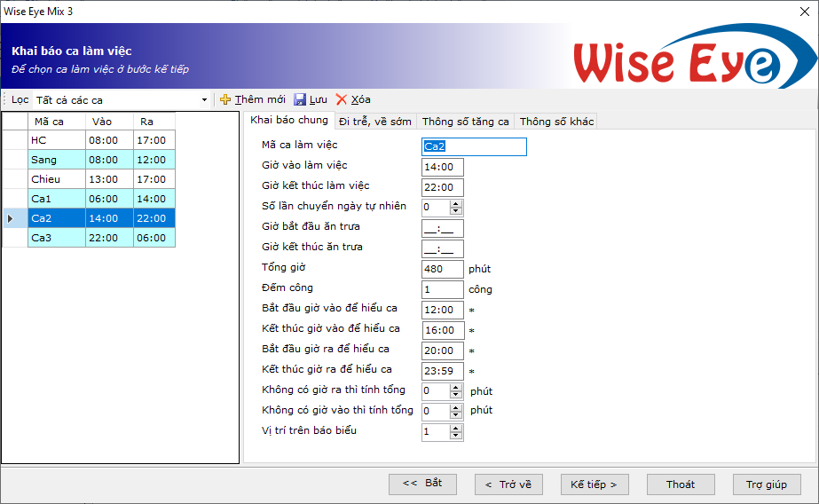Click the Lưu save disk icon
819x504 pixels.
pyautogui.click(x=300, y=100)
